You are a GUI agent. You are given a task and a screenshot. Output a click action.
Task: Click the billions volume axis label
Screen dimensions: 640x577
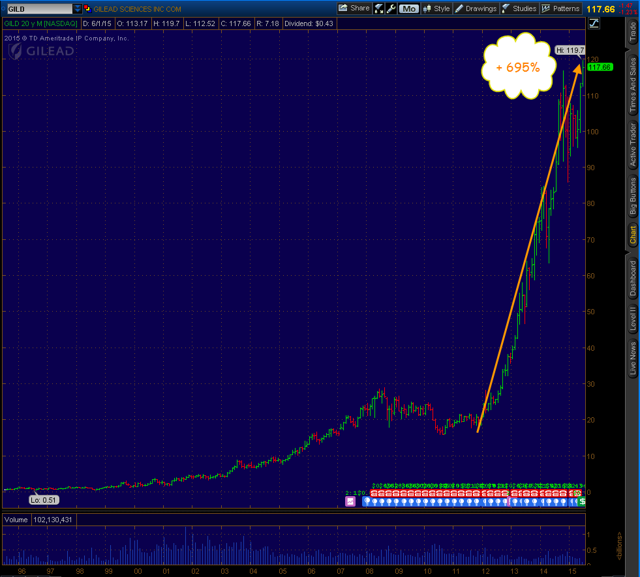[x=619, y=546]
